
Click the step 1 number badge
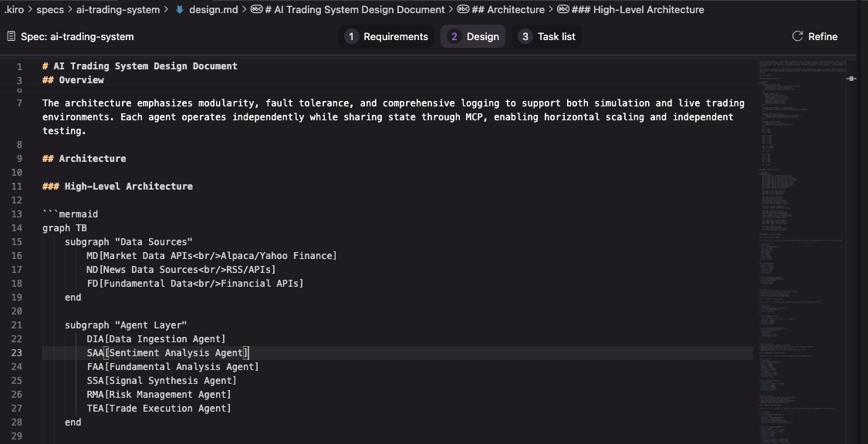pyautogui.click(x=351, y=36)
